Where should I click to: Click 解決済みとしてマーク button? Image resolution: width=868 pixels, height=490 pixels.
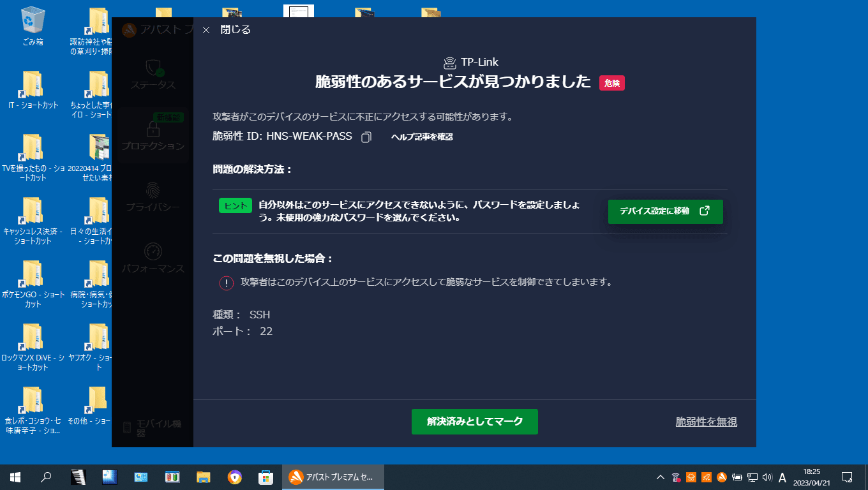click(475, 422)
